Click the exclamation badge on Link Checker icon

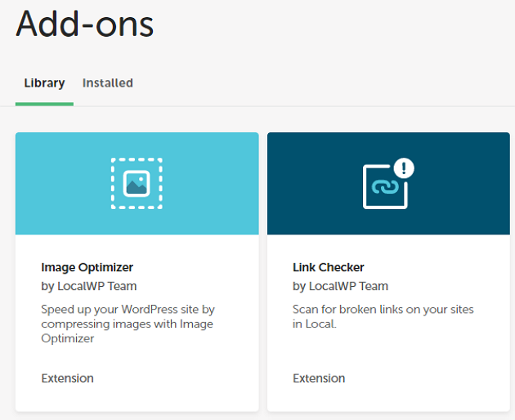pos(404,168)
